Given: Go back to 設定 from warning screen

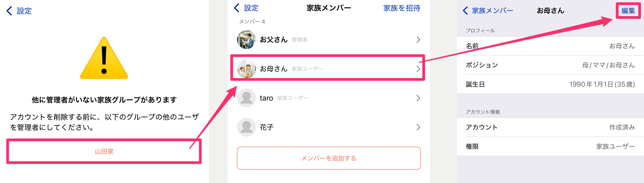Looking at the screenshot, I should [x=19, y=11].
